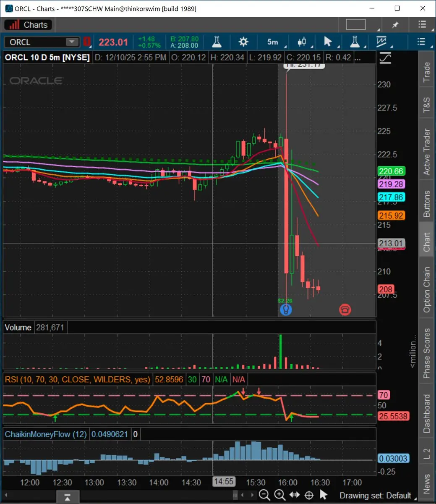Click the cyan 217.86 price bubble

[391, 197]
